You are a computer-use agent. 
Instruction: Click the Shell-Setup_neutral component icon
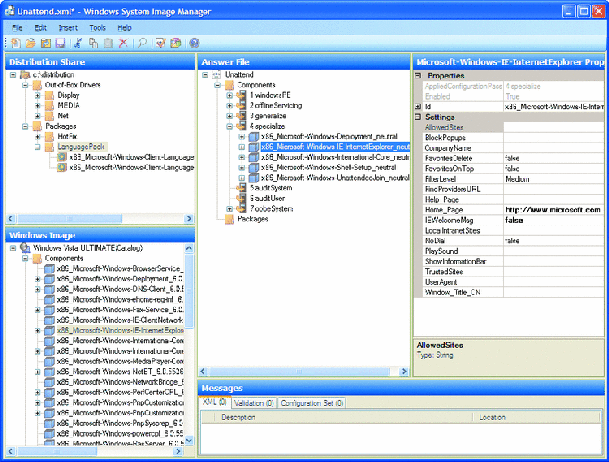(254, 167)
